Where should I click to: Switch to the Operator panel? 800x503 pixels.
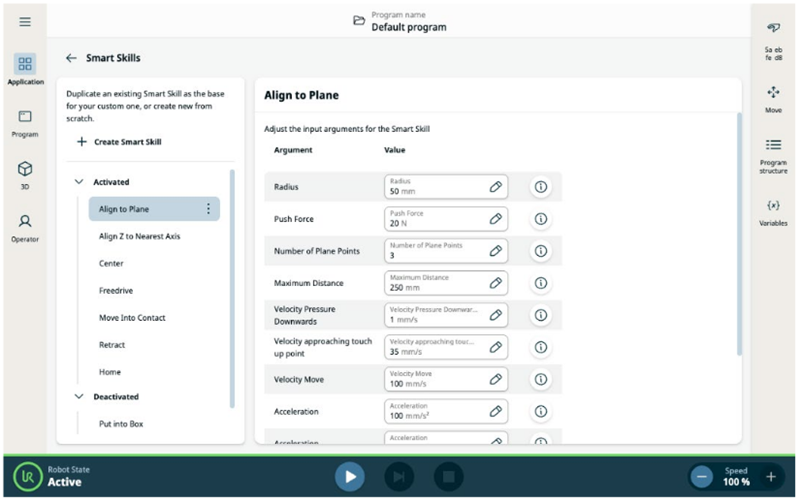[25, 227]
